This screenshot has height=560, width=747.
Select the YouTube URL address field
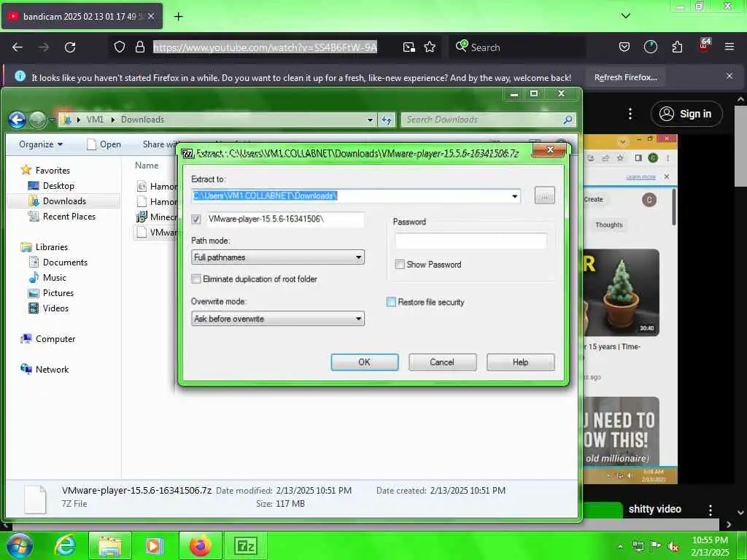click(x=265, y=47)
